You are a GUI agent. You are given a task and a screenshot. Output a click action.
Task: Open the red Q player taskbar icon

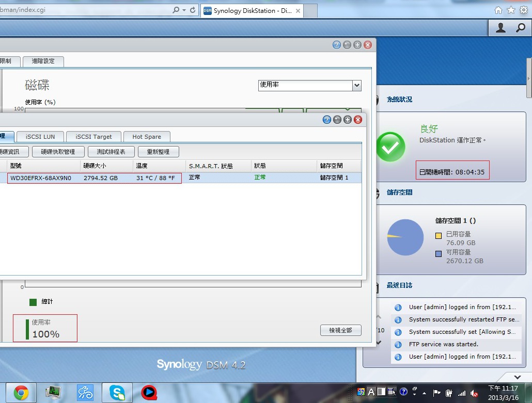(x=149, y=393)
